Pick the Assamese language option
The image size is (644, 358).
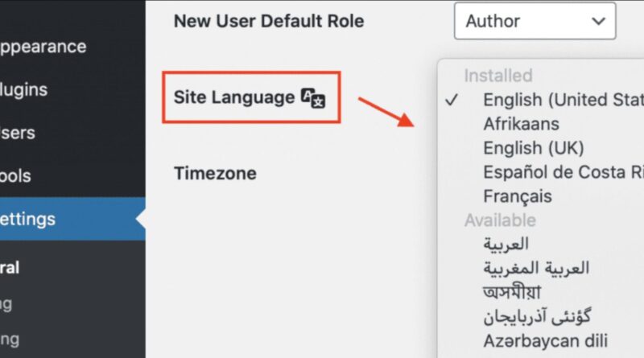(512, 292)
